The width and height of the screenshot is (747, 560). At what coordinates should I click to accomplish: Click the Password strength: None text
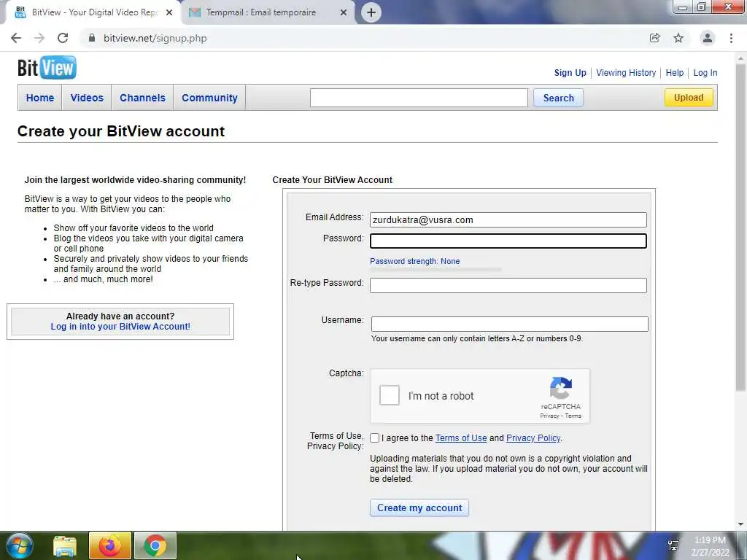point(414,261)
